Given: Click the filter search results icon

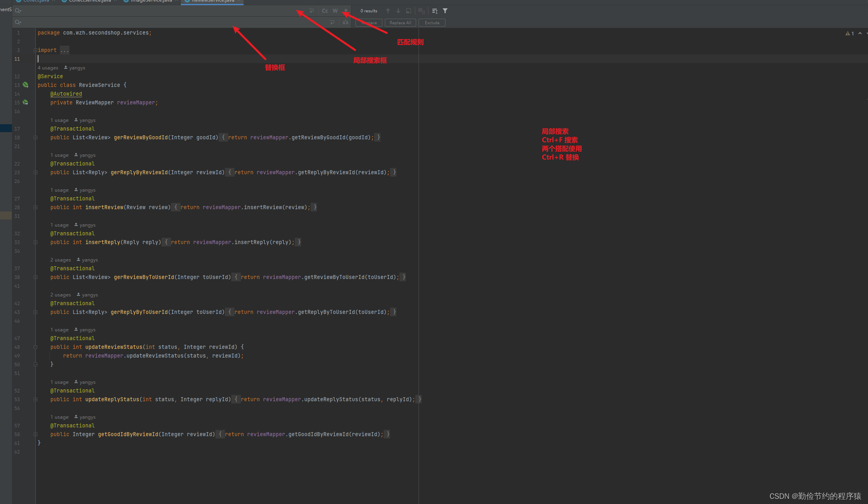Looking at the screenshot, I should 445,11.
